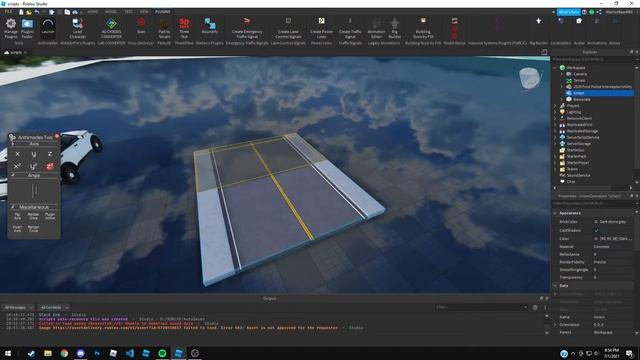Select the Y axis in Archimedes panel
Viewport: 640px width, 360px height.
[33, 154]
